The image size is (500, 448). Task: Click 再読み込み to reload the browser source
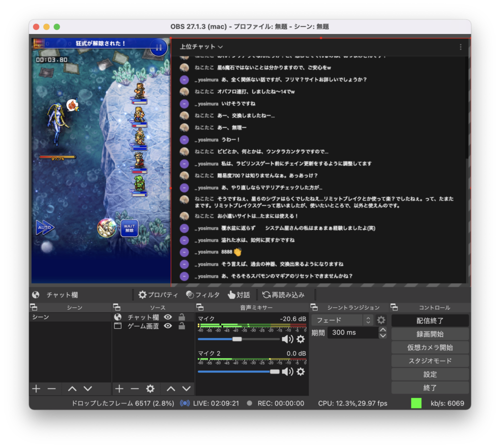283,295
